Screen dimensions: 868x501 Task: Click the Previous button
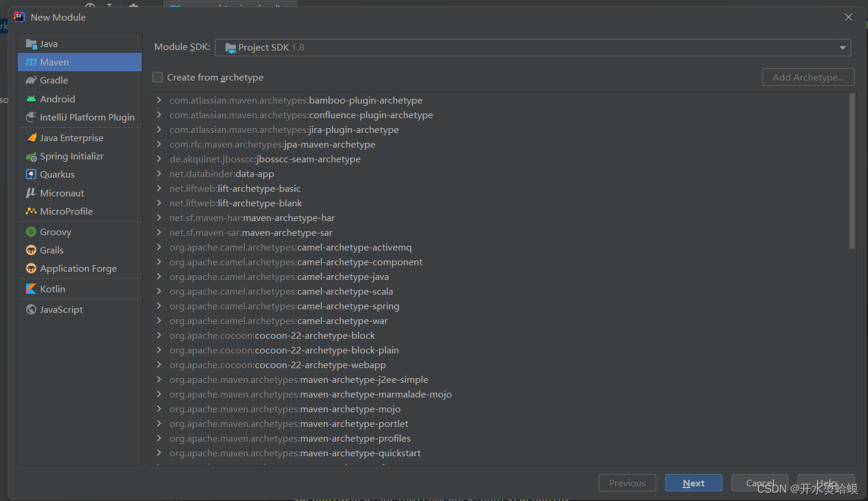[x=627, y=483]
